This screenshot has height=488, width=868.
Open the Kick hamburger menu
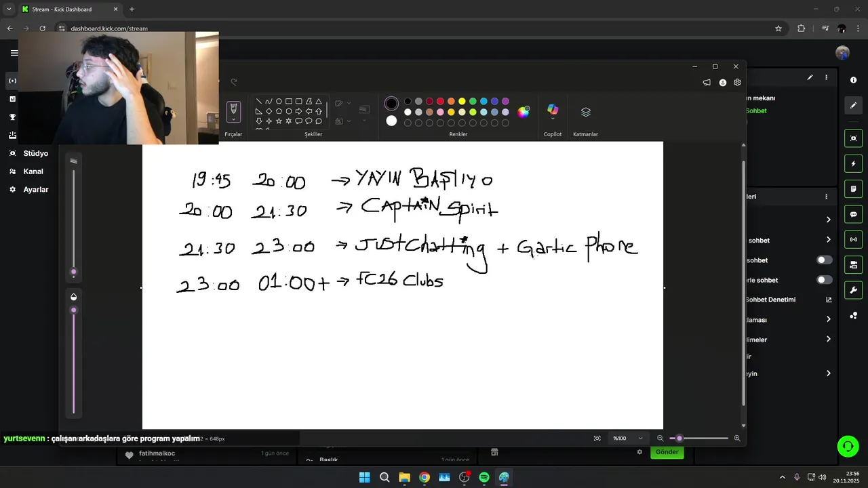(14, 53)
